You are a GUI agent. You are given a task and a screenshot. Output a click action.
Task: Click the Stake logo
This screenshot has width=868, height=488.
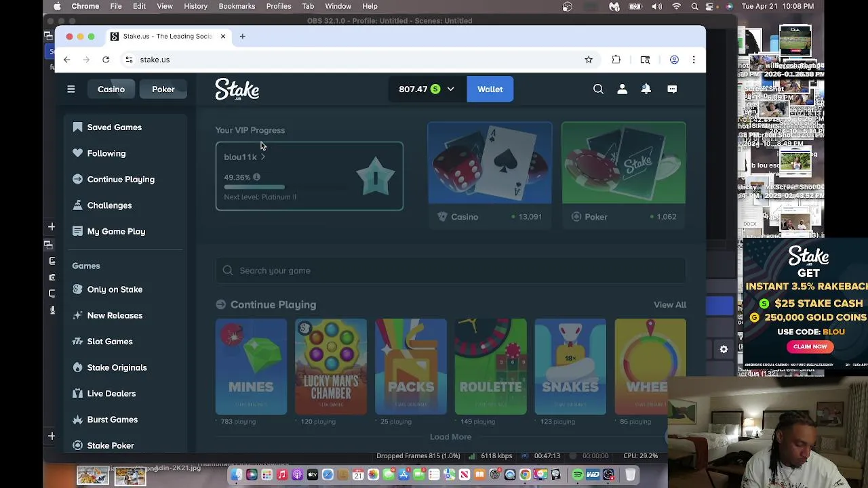[237, 89]
